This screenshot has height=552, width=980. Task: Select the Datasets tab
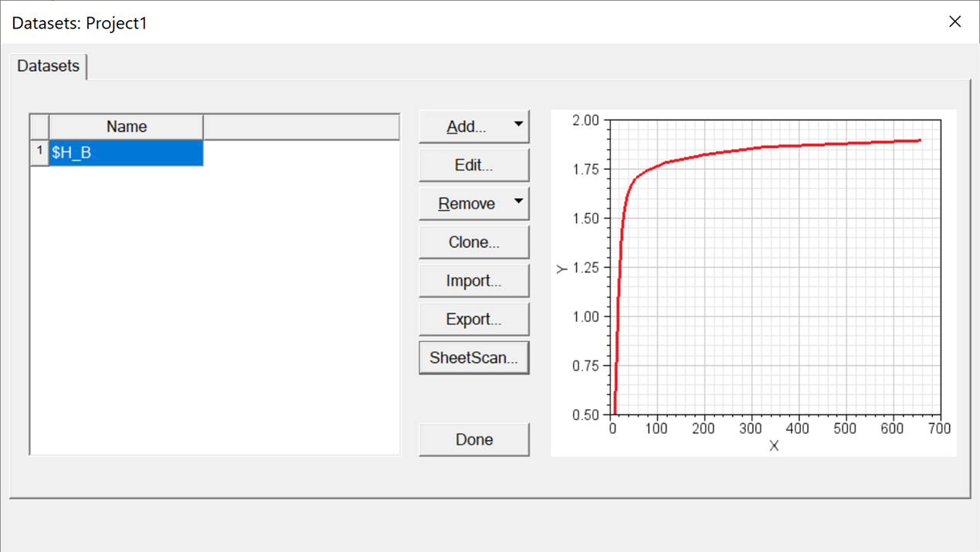(x=49, y=66)
